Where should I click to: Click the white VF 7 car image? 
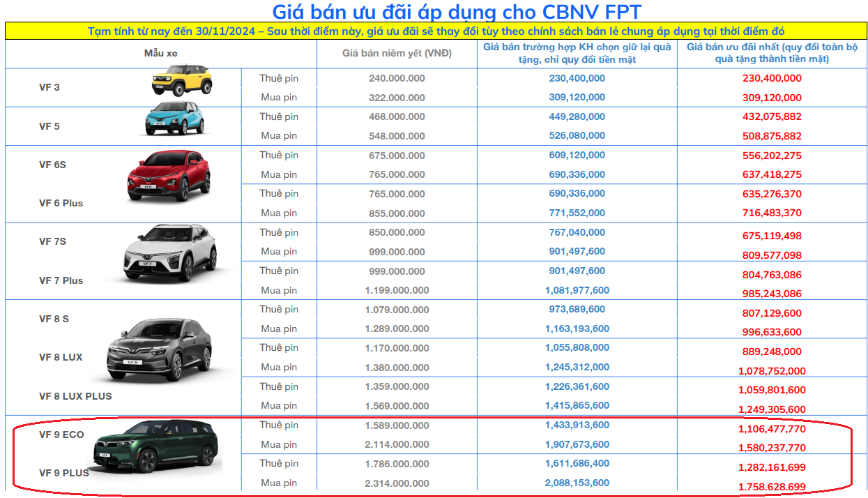click(x=170, y=254)
